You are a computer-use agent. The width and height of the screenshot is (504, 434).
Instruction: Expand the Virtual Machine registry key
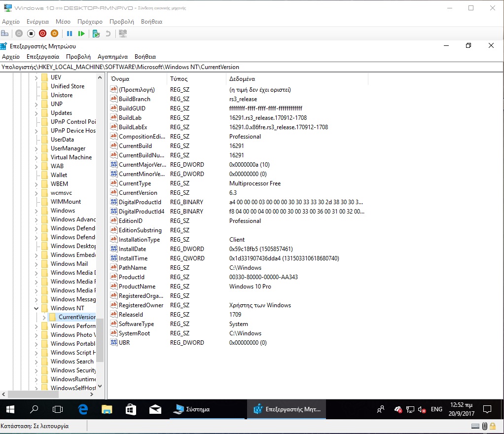(36, 157)
